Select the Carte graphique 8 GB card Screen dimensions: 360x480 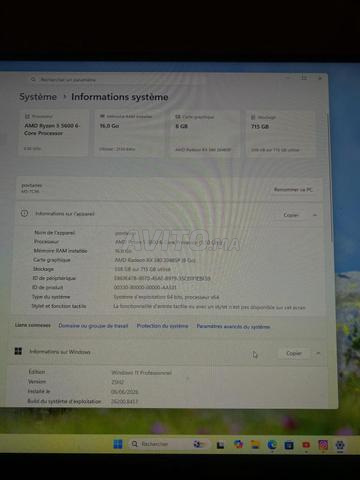[205, 133]
